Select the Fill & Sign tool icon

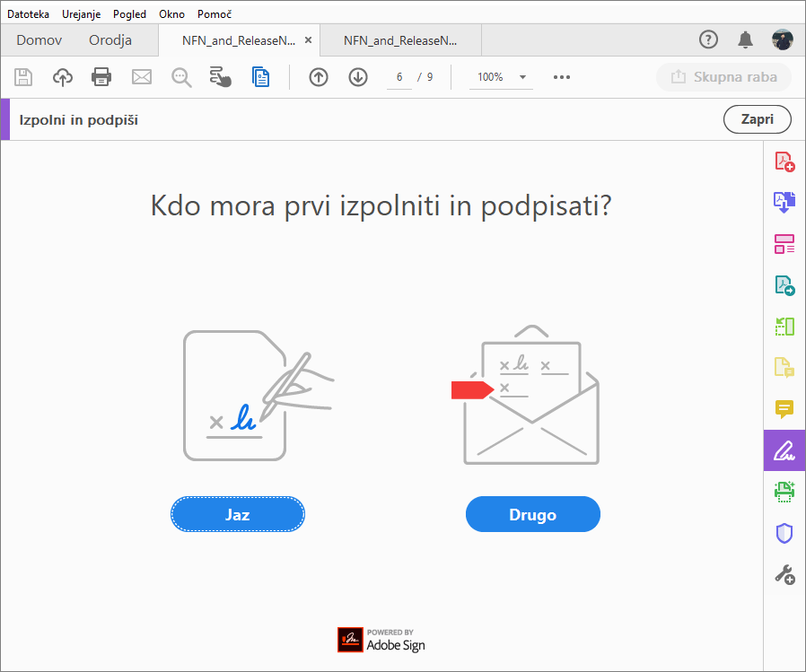784,450
